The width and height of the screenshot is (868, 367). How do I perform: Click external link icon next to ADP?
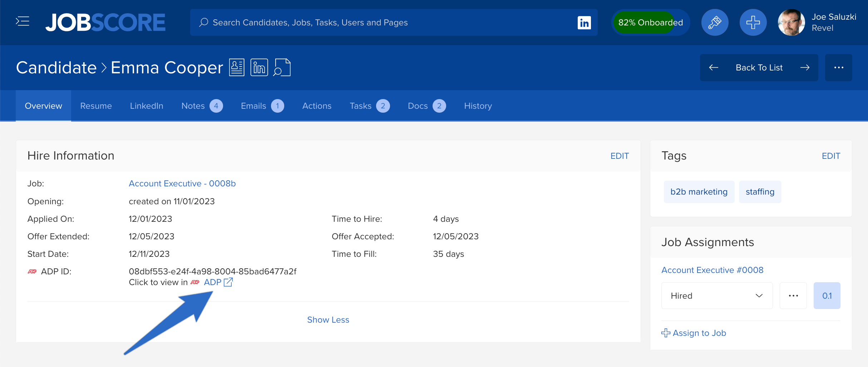pos(228,282)
